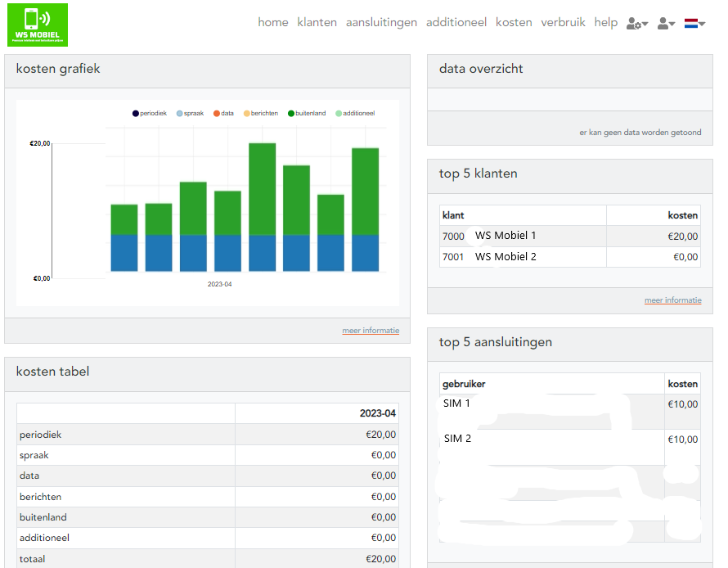Image resolution: width=728 pixels, height=568 pixels.
Task: Click the tallest green bar in the chart
Action: (x=263, y=189)
